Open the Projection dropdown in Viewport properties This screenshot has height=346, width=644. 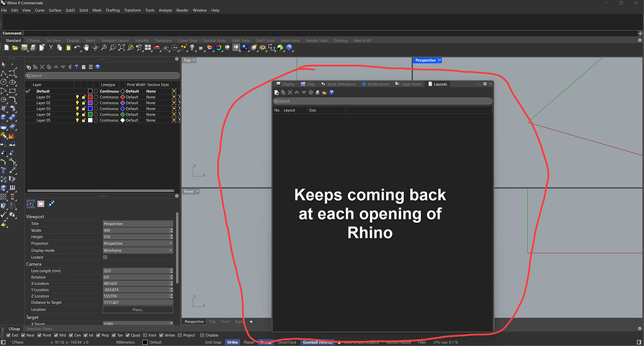(138, 243)
